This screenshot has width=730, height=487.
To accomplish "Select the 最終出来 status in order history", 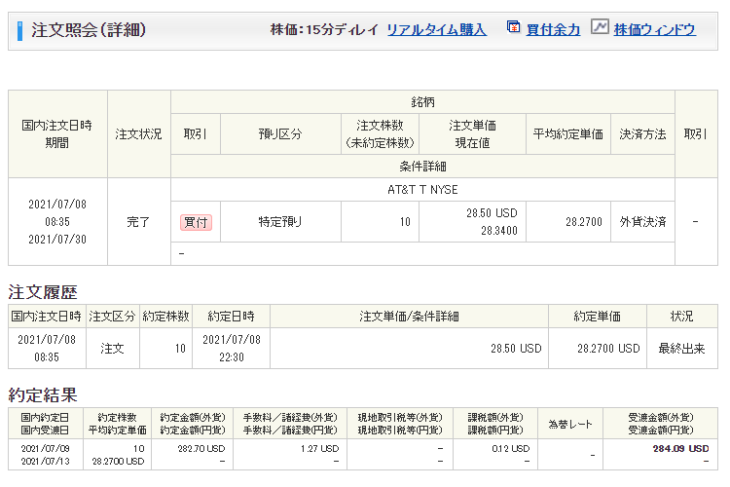I will click(682, 349).
